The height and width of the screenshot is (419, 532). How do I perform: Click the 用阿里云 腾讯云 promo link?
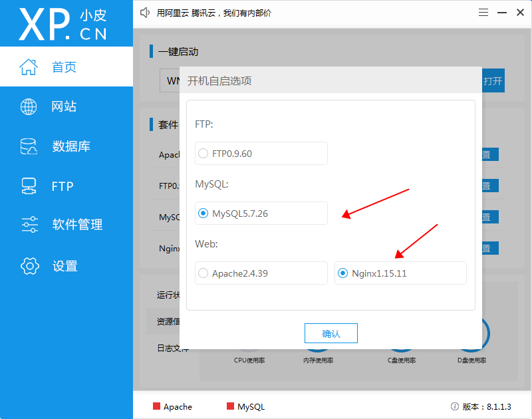(x=213, y=13)
